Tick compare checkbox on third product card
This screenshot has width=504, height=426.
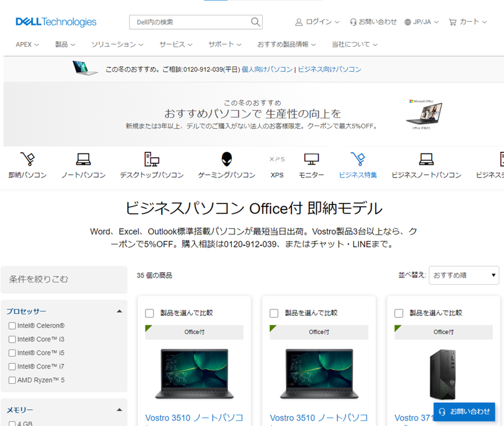click(399, 313)
